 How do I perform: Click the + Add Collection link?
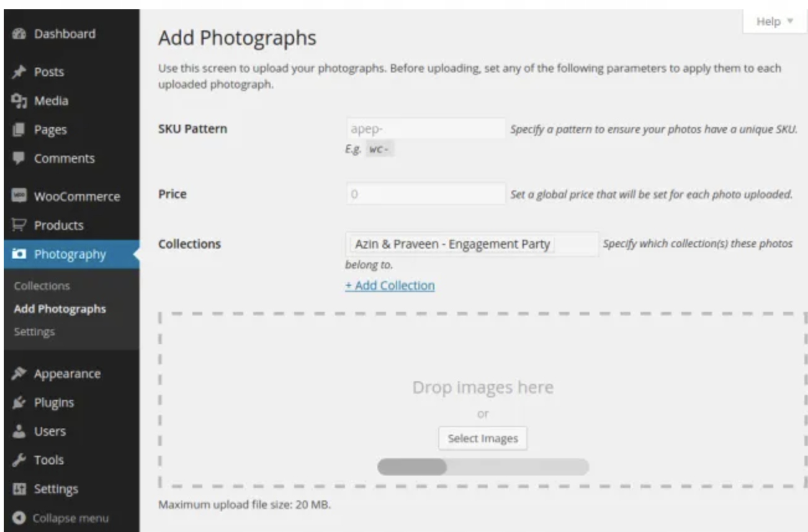click(390, 286)
